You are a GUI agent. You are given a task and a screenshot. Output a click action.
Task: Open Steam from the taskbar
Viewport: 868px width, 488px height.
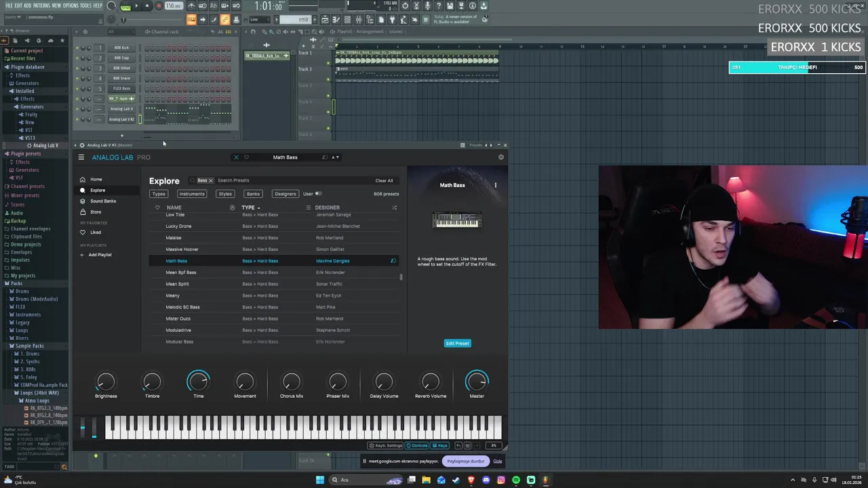[x=456, y=480]
